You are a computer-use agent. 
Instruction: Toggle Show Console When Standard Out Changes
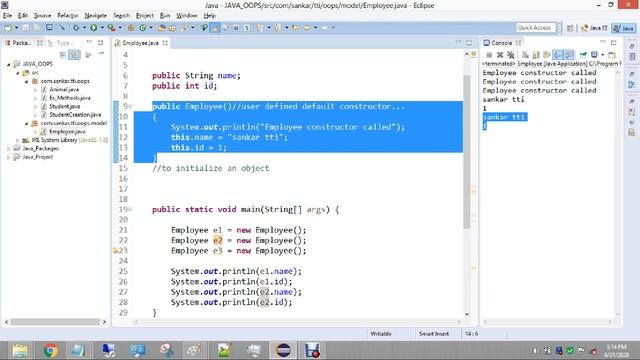point(558,55)
